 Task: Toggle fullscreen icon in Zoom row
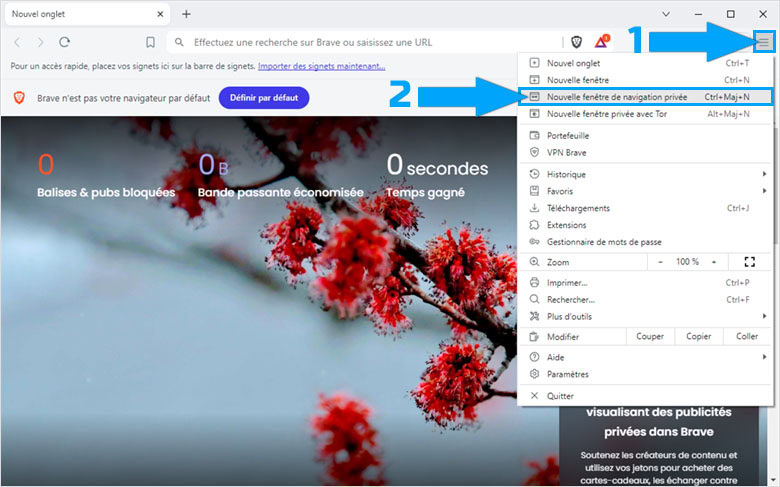[x=750, y=262]
